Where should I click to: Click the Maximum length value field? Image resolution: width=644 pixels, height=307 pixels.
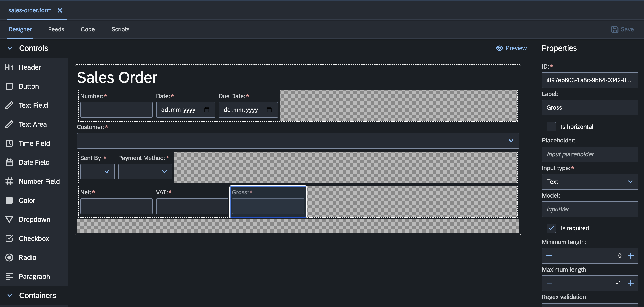click(x=590, y=283)
